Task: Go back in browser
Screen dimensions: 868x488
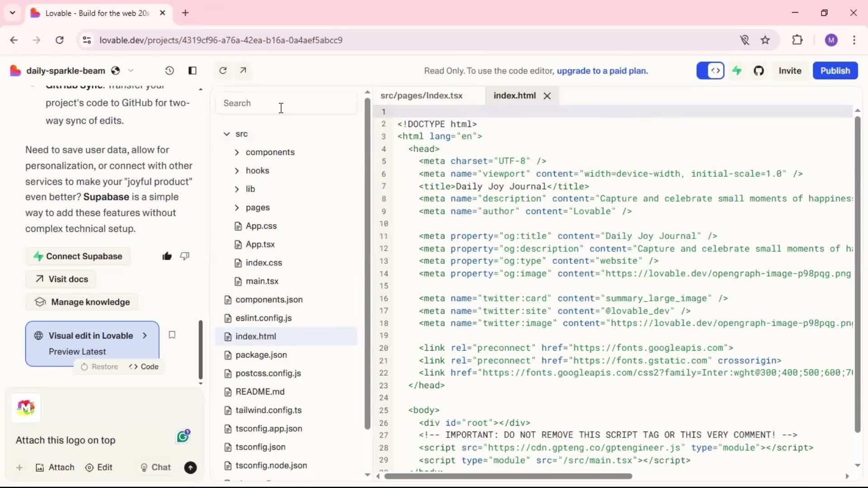Action: click(x=14, y=40)
